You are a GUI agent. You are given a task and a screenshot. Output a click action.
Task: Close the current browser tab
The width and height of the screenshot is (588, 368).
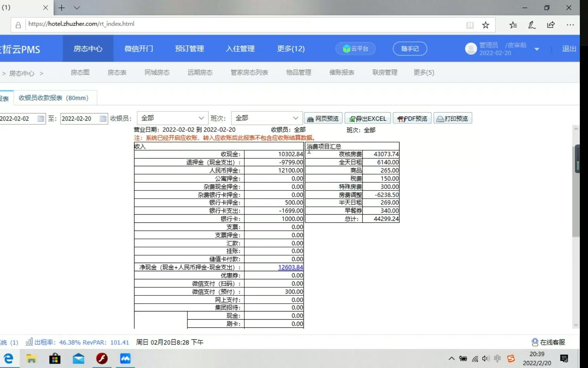[x=45, y=7]
